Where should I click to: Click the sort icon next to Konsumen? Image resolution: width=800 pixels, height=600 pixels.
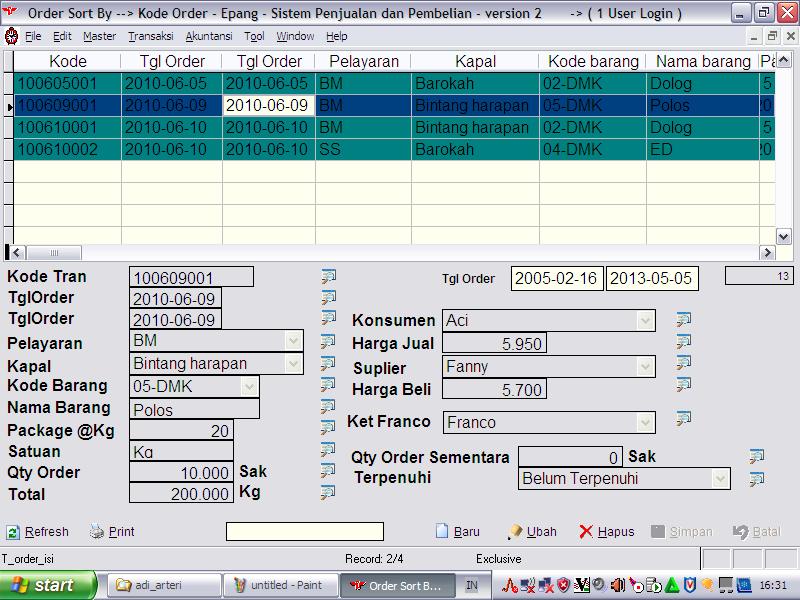pyautogui.click(x=684, y=320)
